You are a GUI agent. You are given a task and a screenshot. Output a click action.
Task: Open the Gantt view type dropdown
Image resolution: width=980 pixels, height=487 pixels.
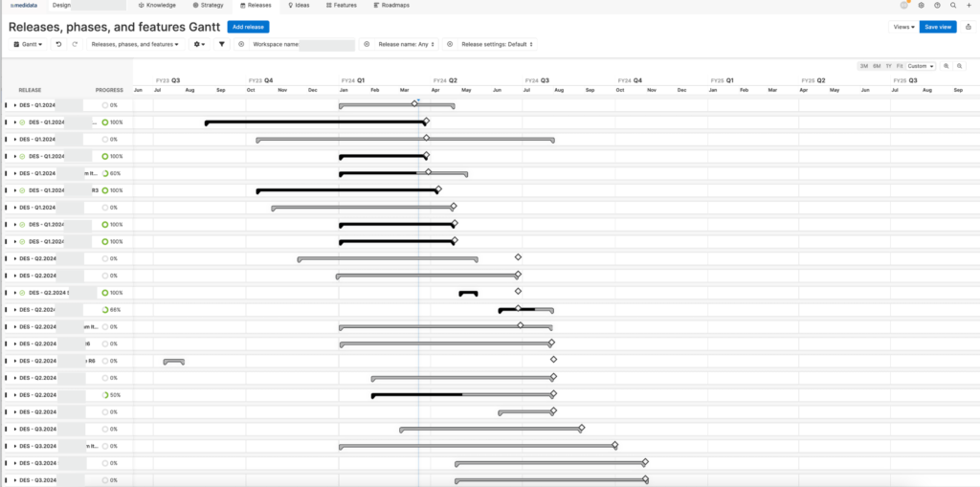[29, 44]
